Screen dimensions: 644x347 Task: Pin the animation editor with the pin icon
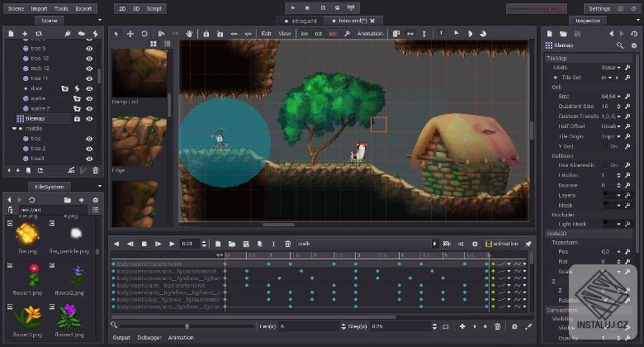coord(528,244)
